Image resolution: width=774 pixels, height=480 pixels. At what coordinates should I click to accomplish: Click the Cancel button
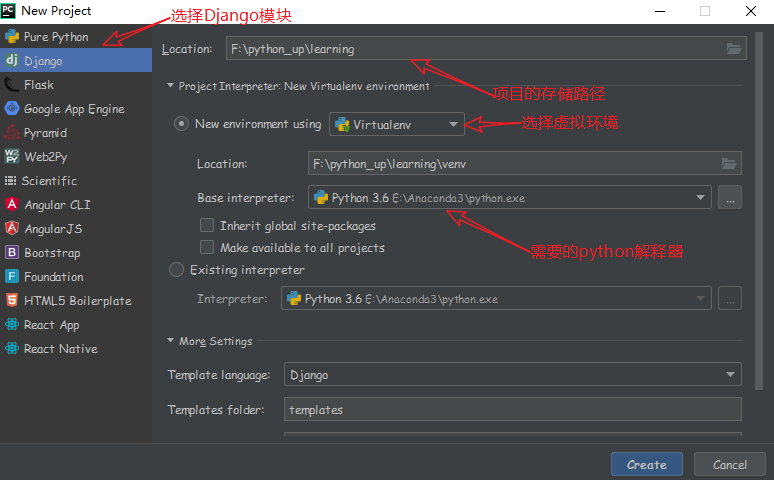tap(730, 464)
